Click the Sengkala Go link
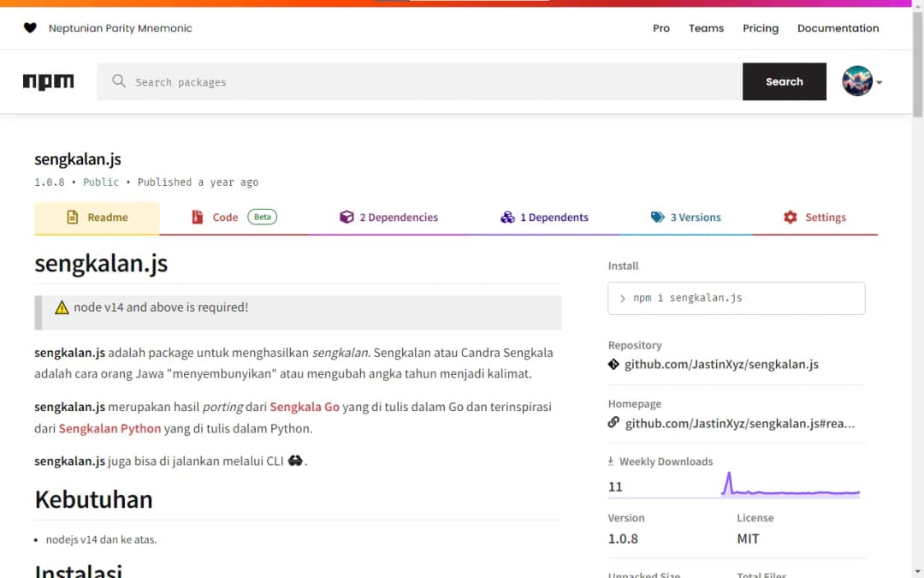924x578 pixels. (x=305, y=407)
